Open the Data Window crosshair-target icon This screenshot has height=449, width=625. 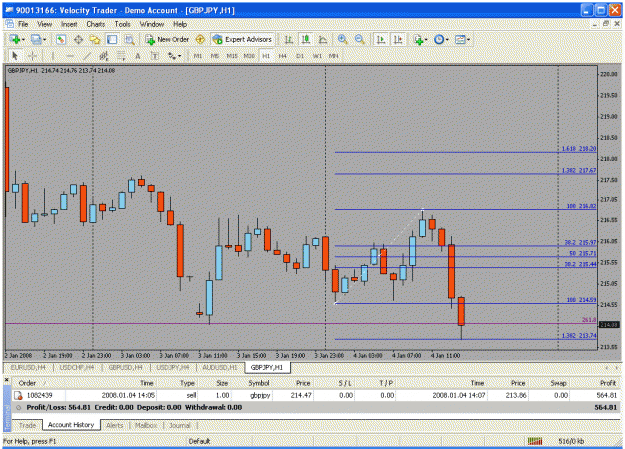[x=79, y=39]
